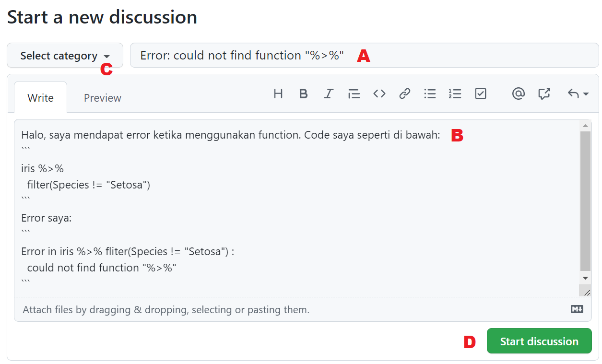Mention a user with the @ icon

[x=519, y=94]
